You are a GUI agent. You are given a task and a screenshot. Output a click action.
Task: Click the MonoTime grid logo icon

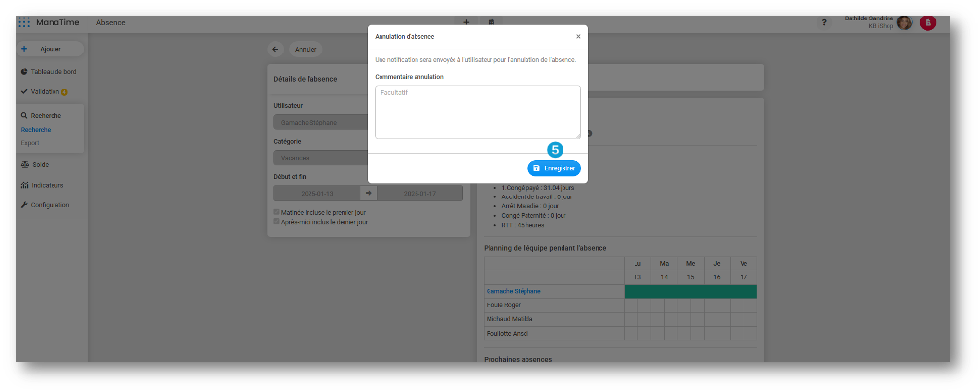point(24,21)
